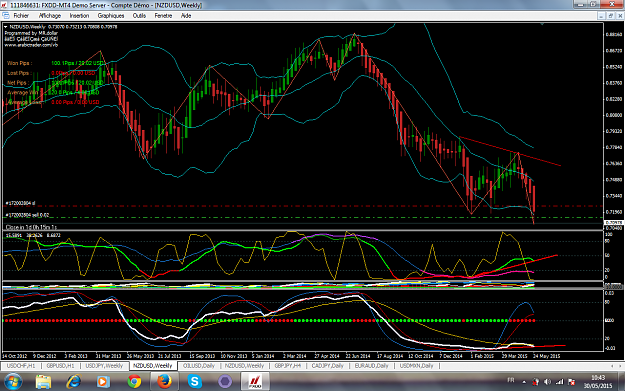Image resolution: width=625 pixels, height=391 pixels.
Task: Open the Windows Start menu
Action: (13, 381)
